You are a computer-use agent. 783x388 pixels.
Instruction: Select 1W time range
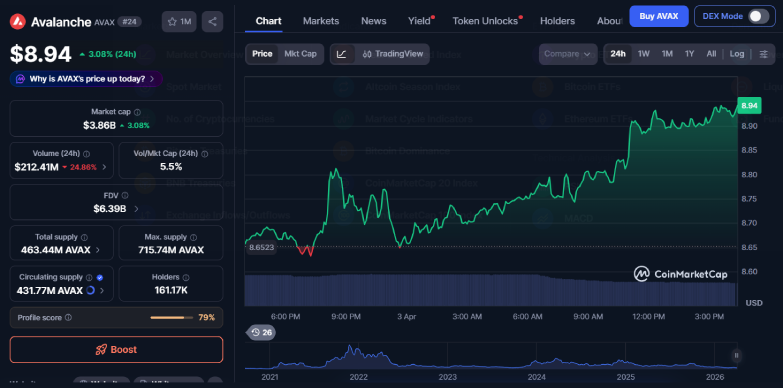click(644, 54)
